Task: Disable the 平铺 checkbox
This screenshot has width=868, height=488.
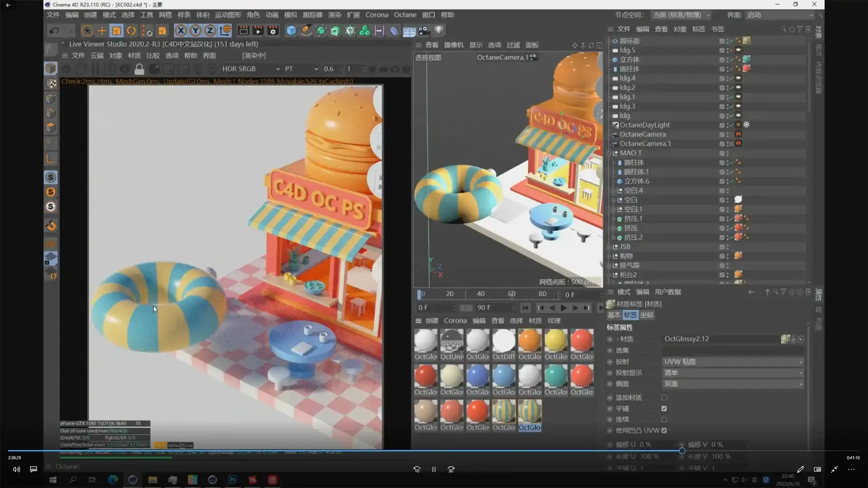Action: click(664, 408)
